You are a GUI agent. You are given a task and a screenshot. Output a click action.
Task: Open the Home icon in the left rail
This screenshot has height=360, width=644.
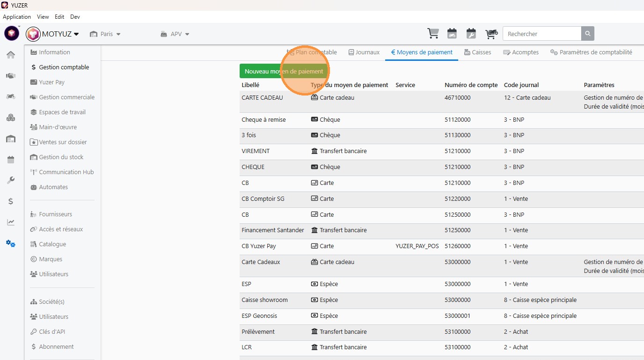click(x=11, y=55)
